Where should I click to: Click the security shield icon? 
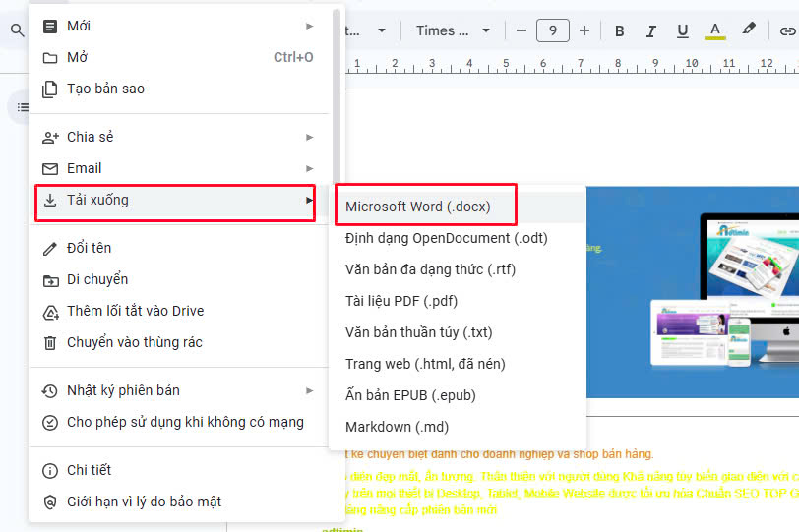[50, 502]
